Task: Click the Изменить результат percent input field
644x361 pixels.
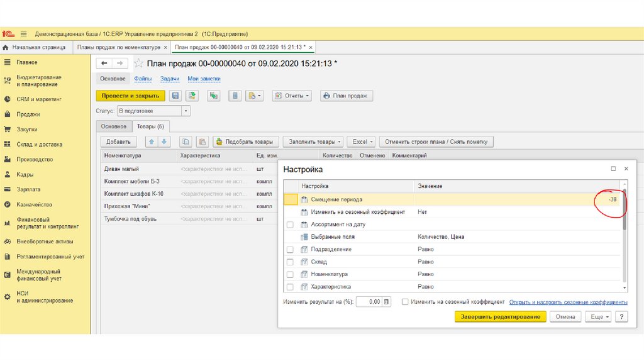Action: (369, 302)
